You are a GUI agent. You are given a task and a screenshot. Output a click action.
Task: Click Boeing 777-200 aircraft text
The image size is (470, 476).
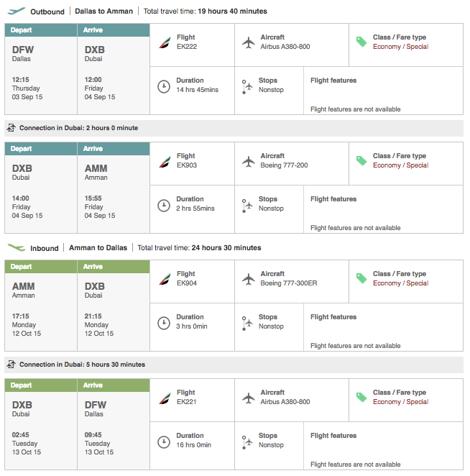tap(285, 165)
